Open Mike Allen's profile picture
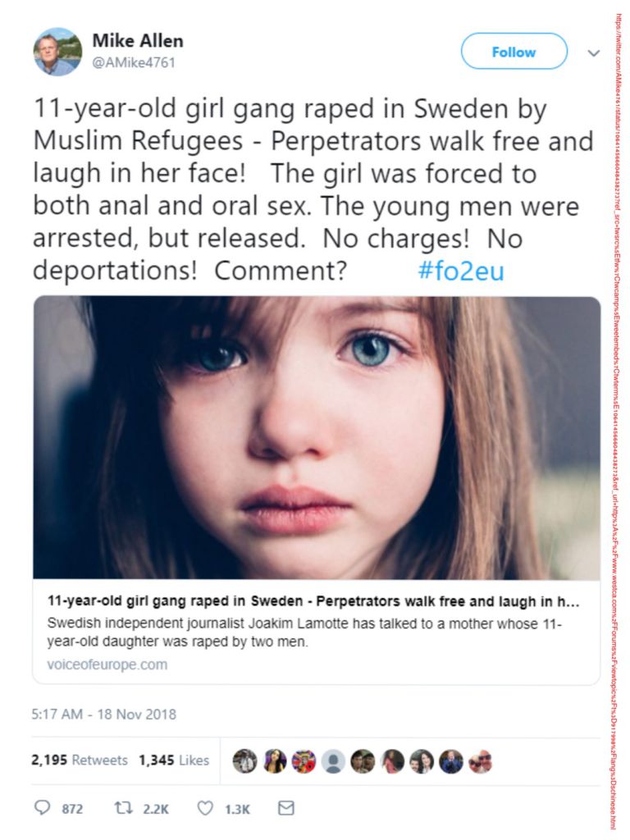 (x=57, y=52)
